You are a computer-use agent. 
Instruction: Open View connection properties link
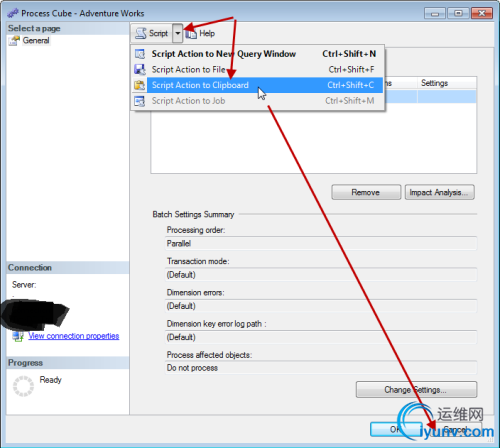tap(74, 336)
